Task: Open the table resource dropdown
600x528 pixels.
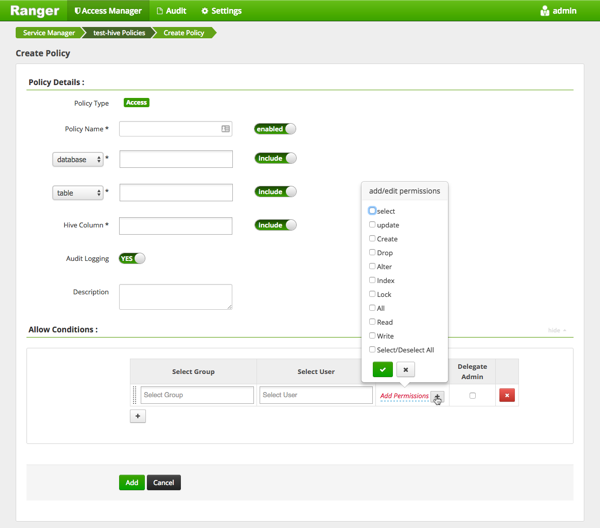Action: point(78,193)
